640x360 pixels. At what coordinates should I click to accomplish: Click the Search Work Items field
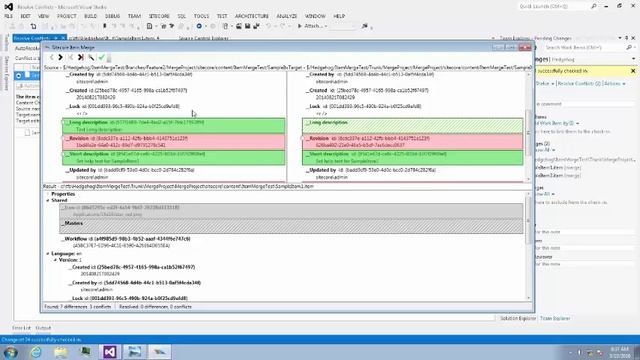click(x=584, y=48)
